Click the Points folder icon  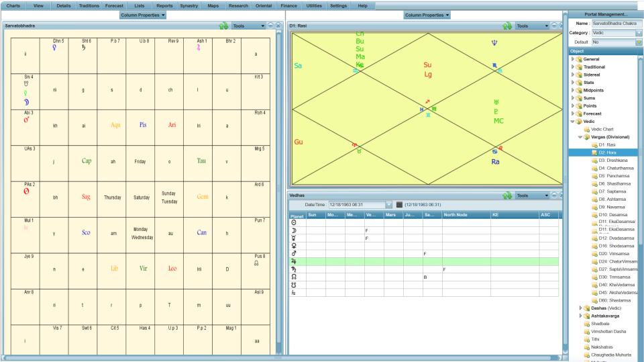coord(579,105)
